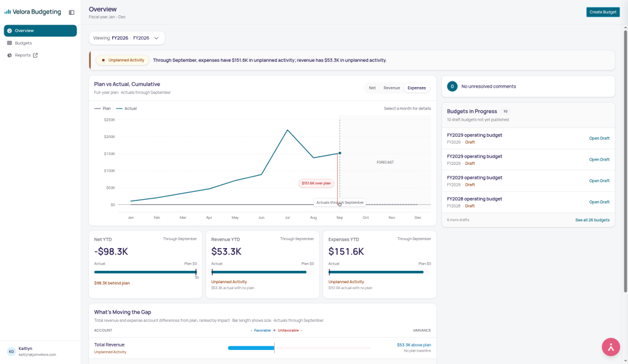Click the Actual legend entry
Viewport: 628px width, 364px height.
126,108
